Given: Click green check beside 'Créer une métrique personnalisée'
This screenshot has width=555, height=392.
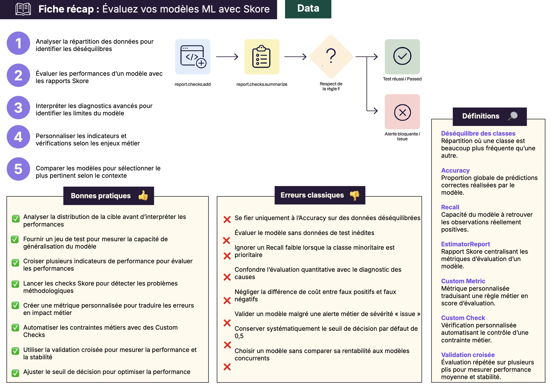Looking at the screenshot, I should tap(15, 305).
